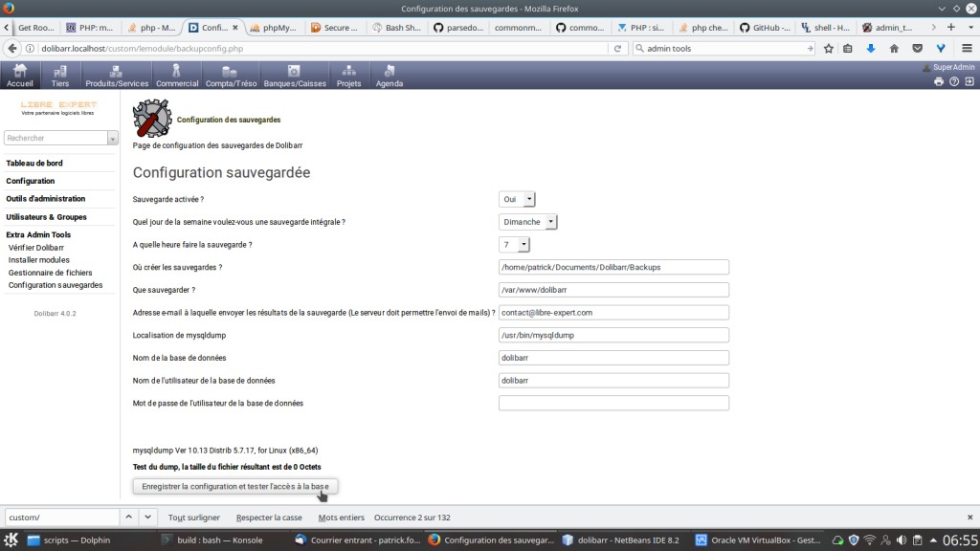Click the Dolibarr logout icon
Viewport: 980px width, 551px height.
[x=969, y=81]
